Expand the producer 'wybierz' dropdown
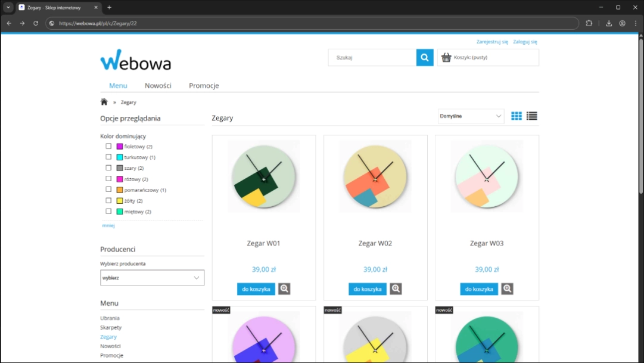Image resolution: width=644 pixels, height=363 pixels. pyautogui.click(x=152, y=278)
